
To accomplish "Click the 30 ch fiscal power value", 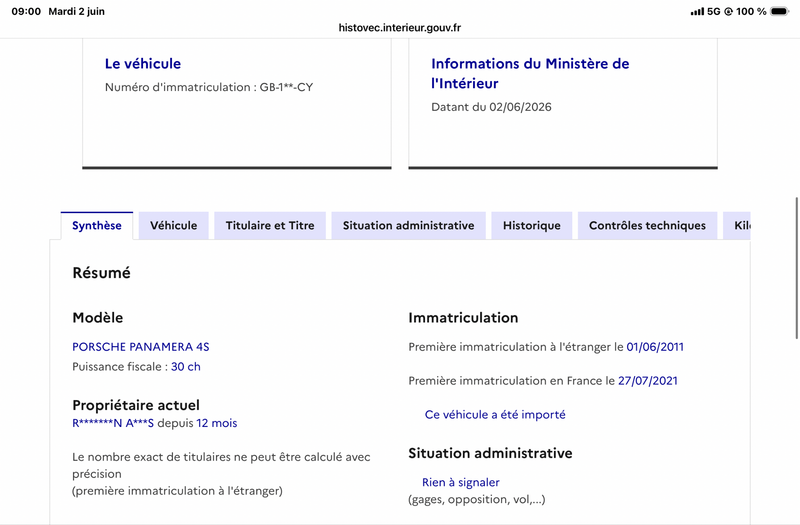I will click(x=186, y=367).
